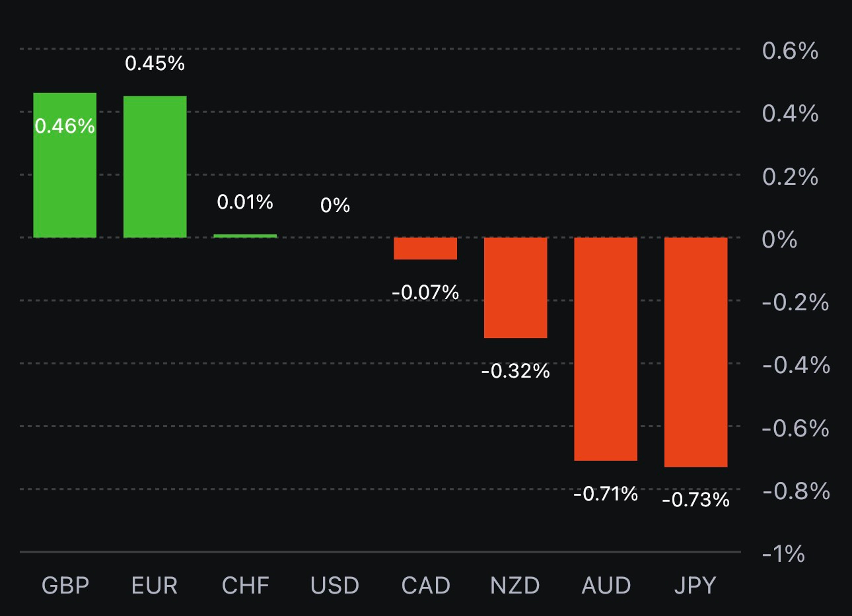Select the red AUD bar
Viewport: 852px width, 616px height.
coord(606,349)
